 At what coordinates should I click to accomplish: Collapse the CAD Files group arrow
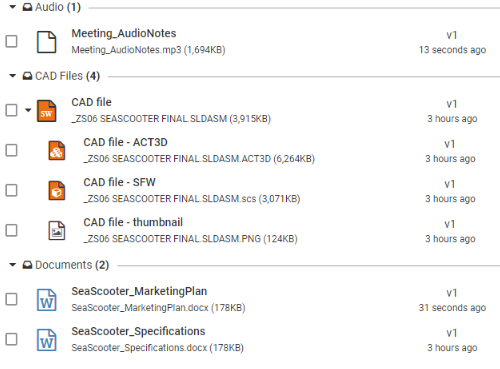pos(13,76)
